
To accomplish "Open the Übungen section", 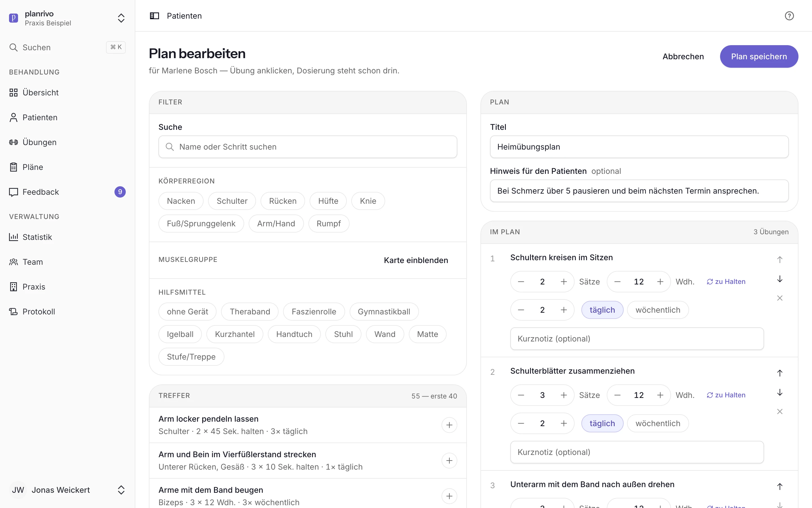I will (x=67, y=142).
